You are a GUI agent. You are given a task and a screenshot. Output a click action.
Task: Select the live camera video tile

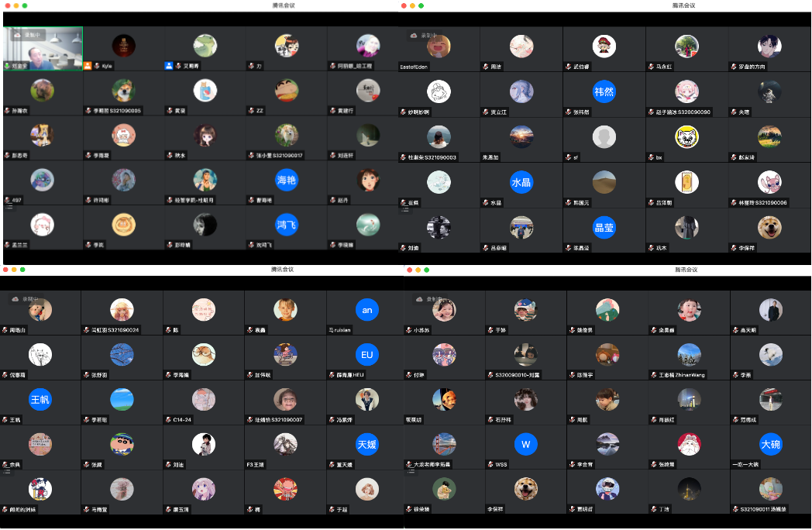click(x=43, y=48)
